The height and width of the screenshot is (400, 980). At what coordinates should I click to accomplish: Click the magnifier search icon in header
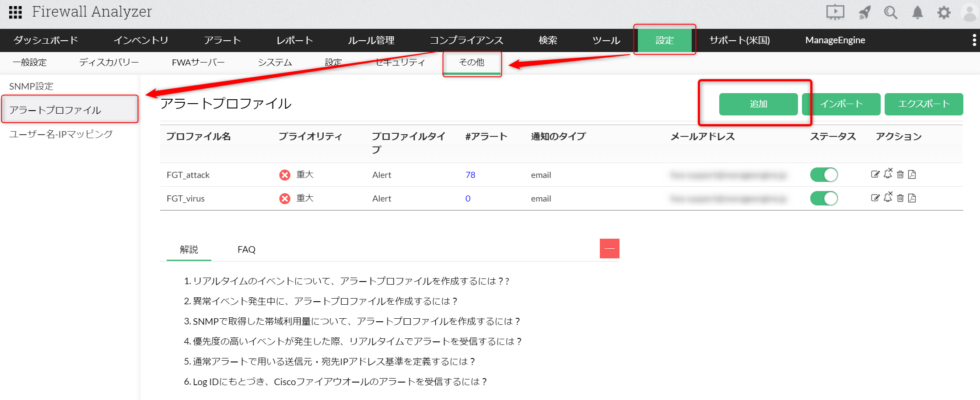[890, 12]
